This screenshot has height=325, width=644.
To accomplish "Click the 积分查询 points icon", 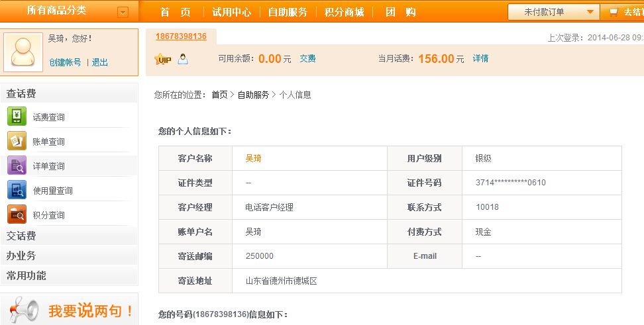I will pos(17,214).
